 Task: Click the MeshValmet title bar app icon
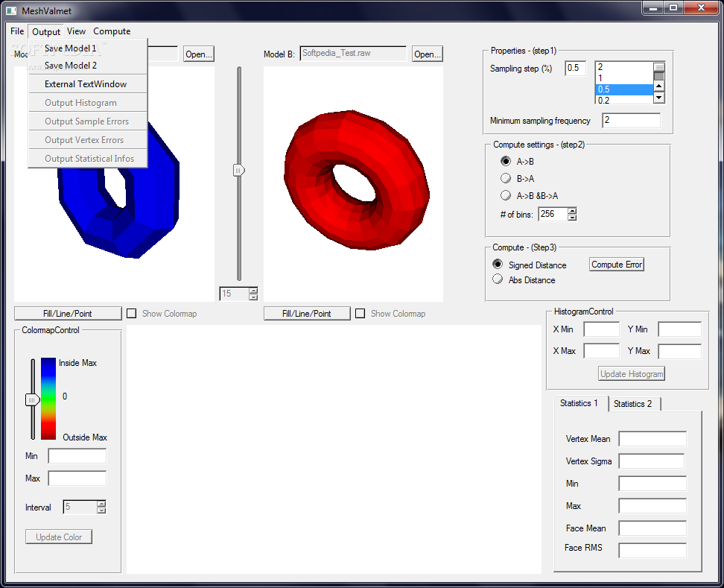11,10
